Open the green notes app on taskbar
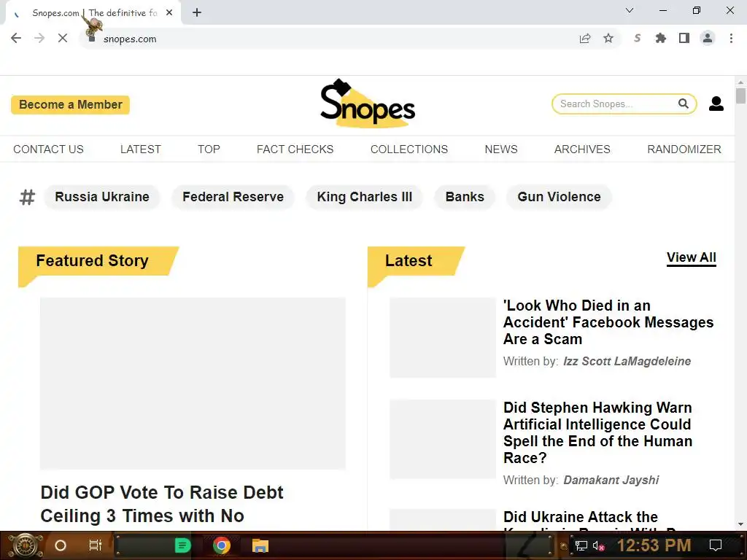 pyautogui.click(x=182, y=545)
